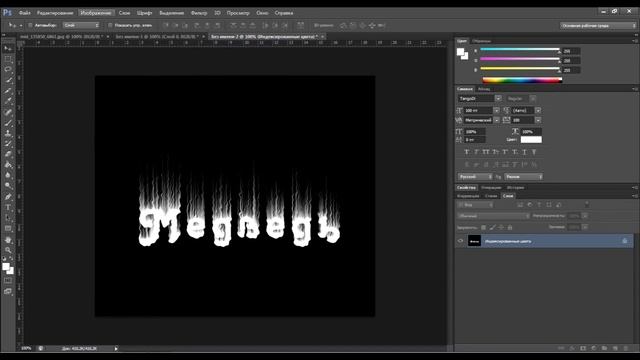Toggle Показать упр. элем. checkbox
This screenshot has height=360, width=640.
point(110,25)
